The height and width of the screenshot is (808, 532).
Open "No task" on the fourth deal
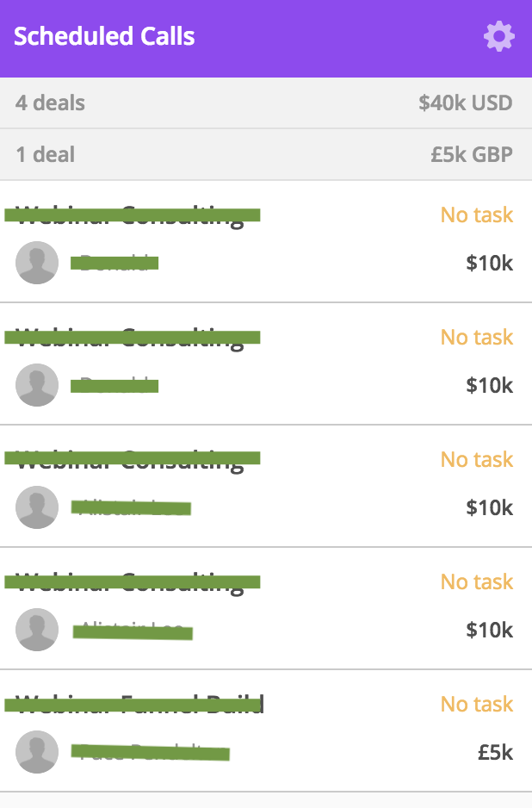click(x=477, y=581)
